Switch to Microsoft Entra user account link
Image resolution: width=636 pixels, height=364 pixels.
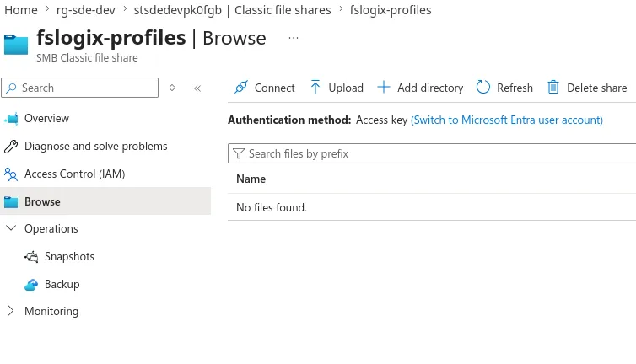(507, 120)
